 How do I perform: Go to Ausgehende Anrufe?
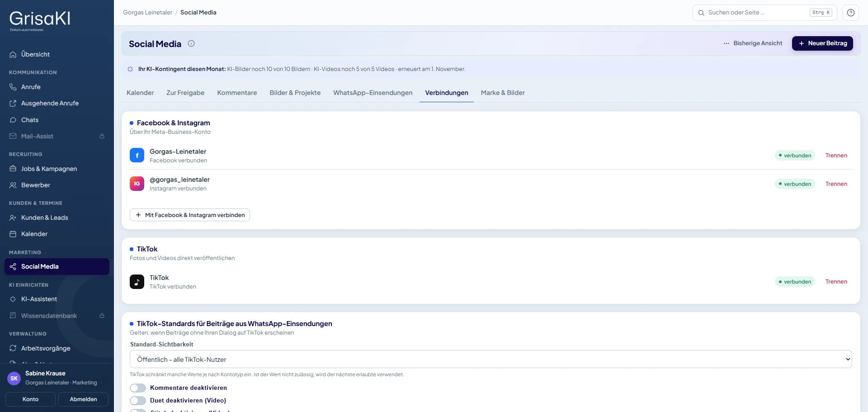(57, 103)
